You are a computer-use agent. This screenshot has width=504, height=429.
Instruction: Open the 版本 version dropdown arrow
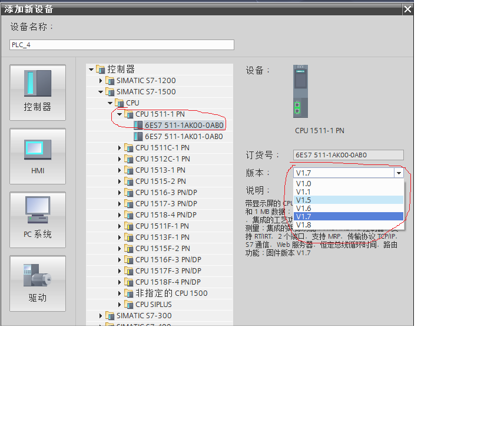coord(399,173)
